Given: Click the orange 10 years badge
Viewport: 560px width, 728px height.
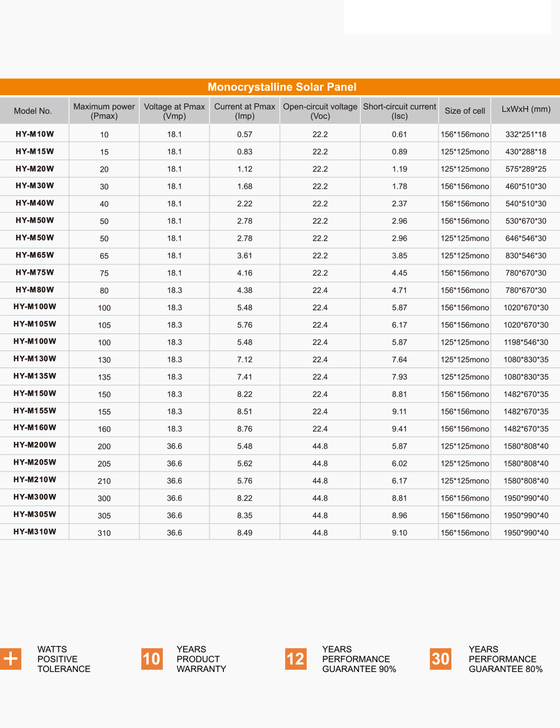Looking at the screenshot, I should coord(152,659).
